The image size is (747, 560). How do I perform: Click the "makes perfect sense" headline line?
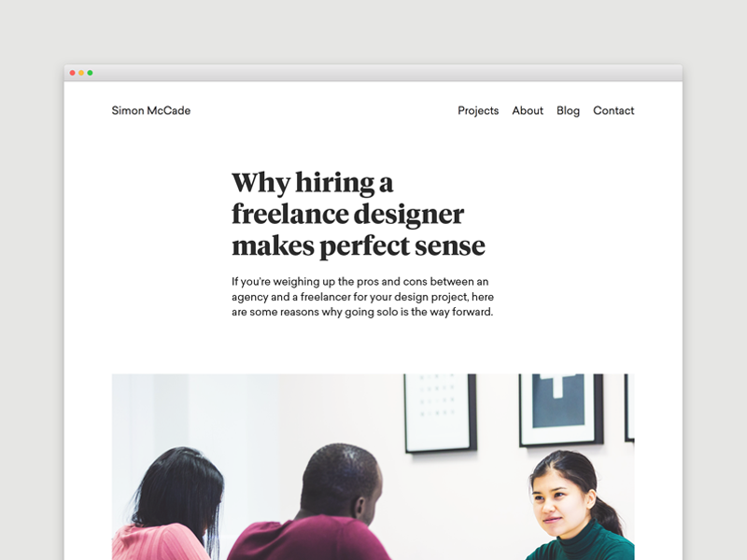click(359, 245)
